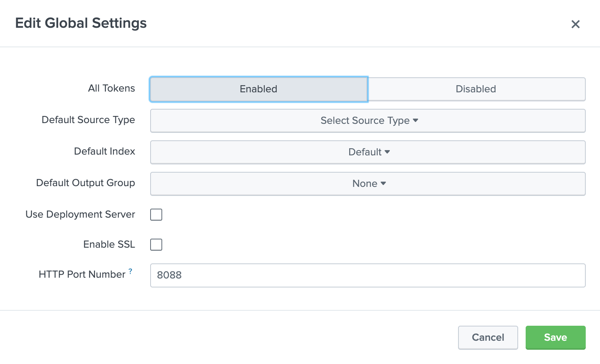The image size is (600, 364).
Task: Focus the HTTP Port Number field
Action: [368, 275]
